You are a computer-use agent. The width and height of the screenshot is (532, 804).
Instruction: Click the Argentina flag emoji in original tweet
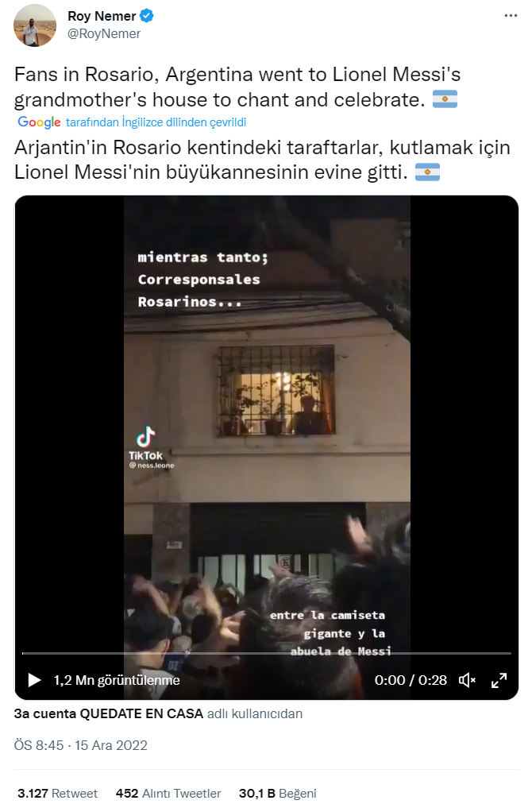tap(445, 99)
